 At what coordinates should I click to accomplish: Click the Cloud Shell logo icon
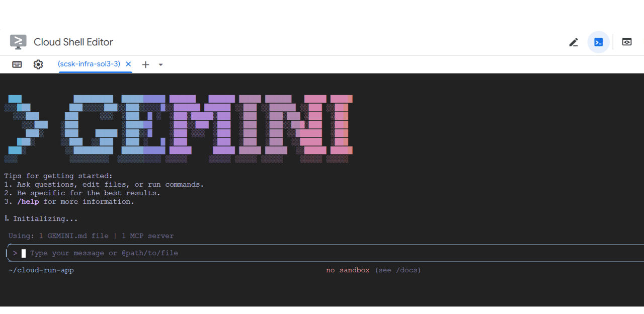pyautogui.click(x=18, y=42)
